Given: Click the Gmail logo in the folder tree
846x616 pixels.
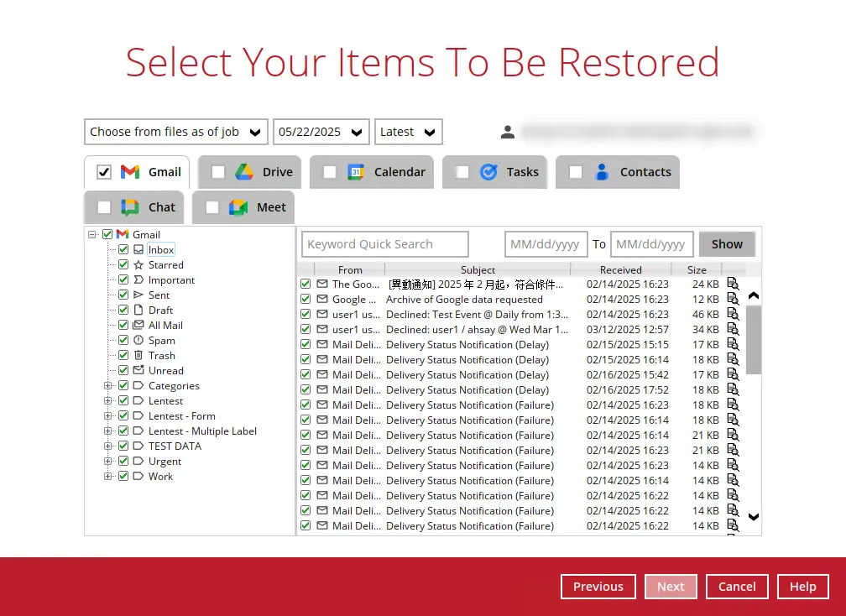Looking at the screenshot, I should [123, 234].
